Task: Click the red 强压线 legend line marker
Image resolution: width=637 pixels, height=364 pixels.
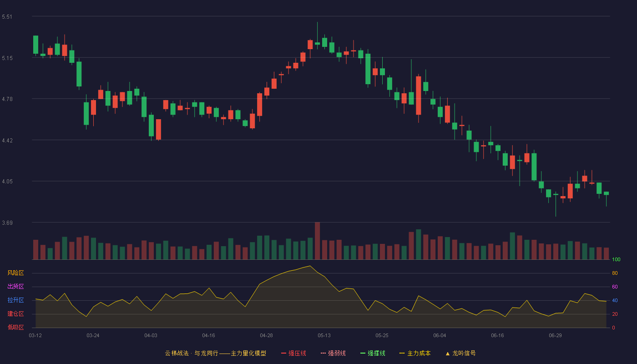Action: (x=284, y=353)
